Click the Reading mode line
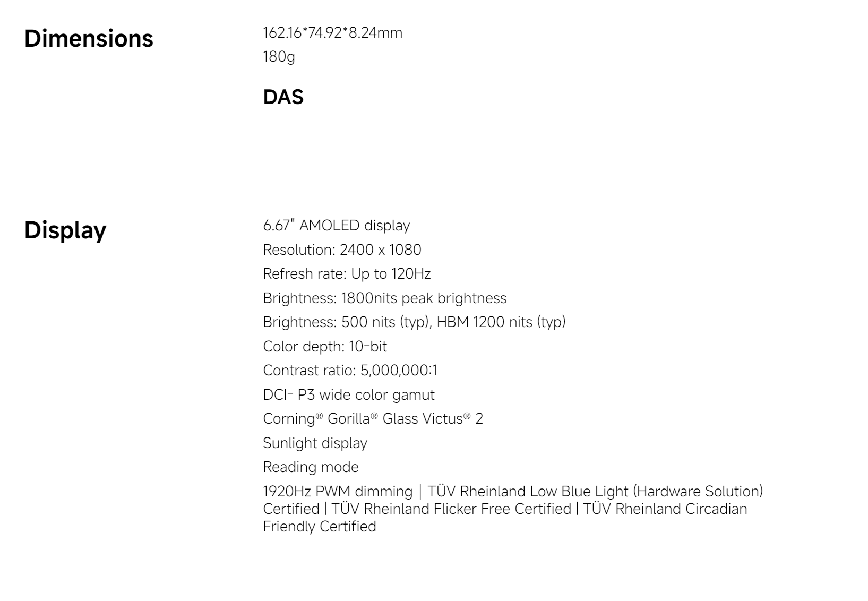Image resolution: width=868 pixels, height=601 pixels. point(311,467)
